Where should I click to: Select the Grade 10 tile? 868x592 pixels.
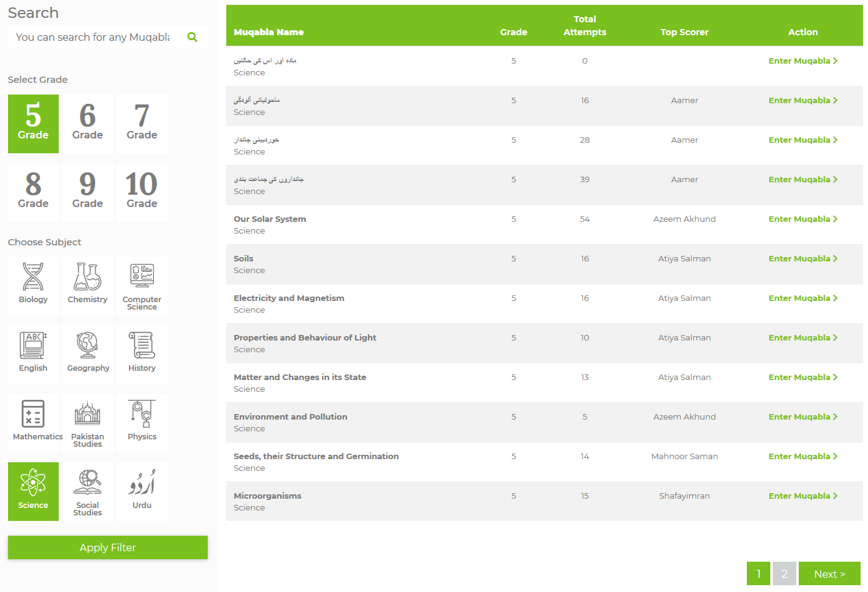pyautogui.click(x=142, y=192)
